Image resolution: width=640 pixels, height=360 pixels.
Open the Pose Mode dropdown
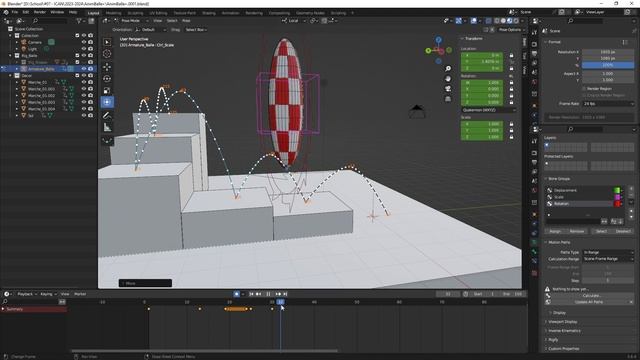[x=131, y=20]
